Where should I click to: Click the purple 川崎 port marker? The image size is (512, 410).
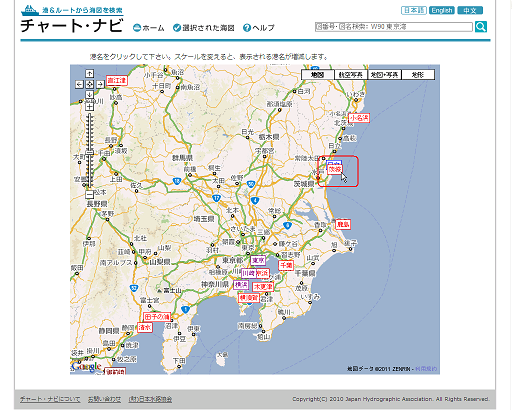(248, 274)
